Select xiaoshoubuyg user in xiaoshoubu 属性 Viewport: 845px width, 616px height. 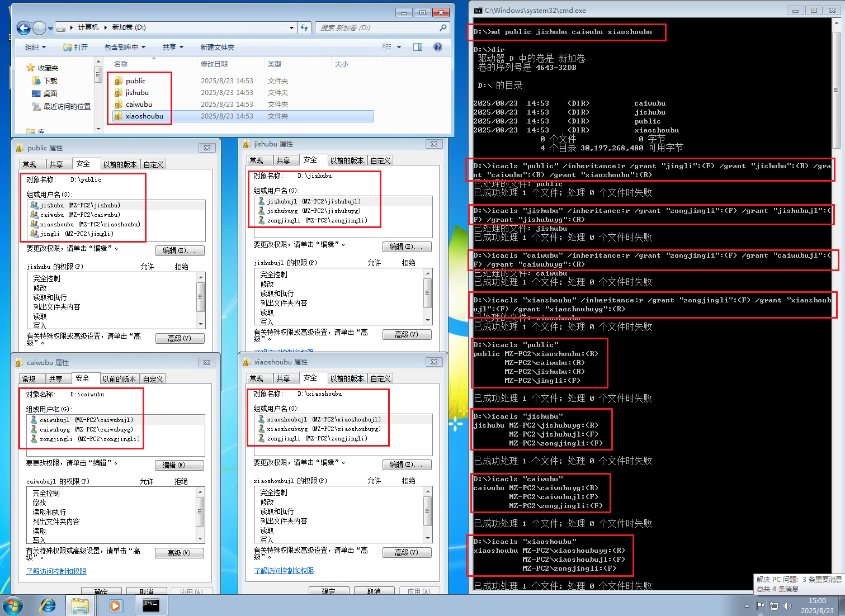coord(319,429)
